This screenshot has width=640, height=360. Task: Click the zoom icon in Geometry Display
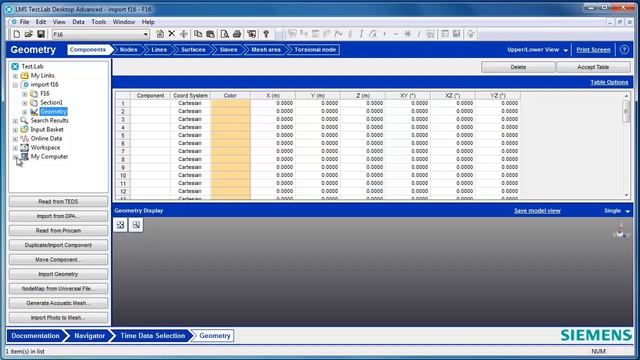tap(136, 225)
